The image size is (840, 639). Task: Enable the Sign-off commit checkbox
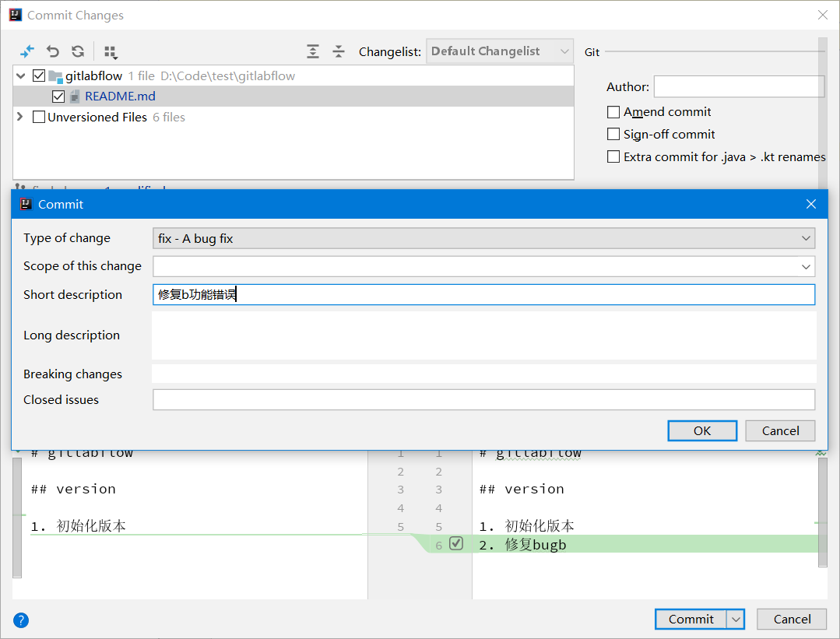tap(613, 135)
